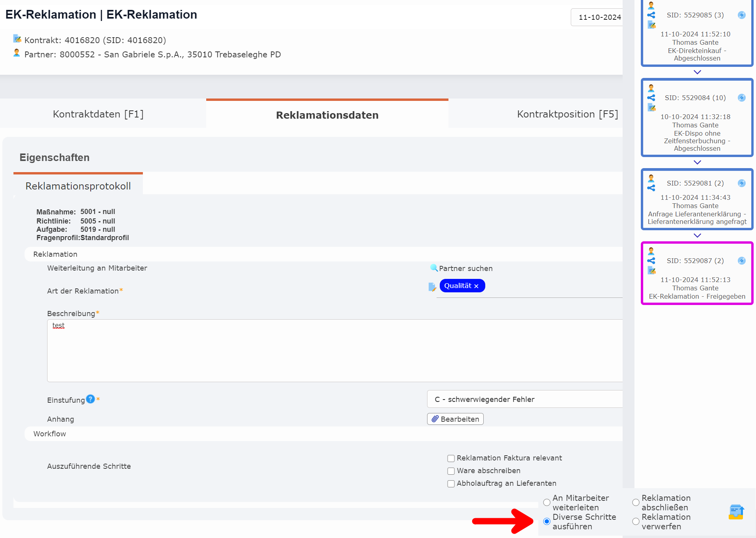Open partner search via the magnifier icon
Screen dimensions: 756x538
coord(434,268)
